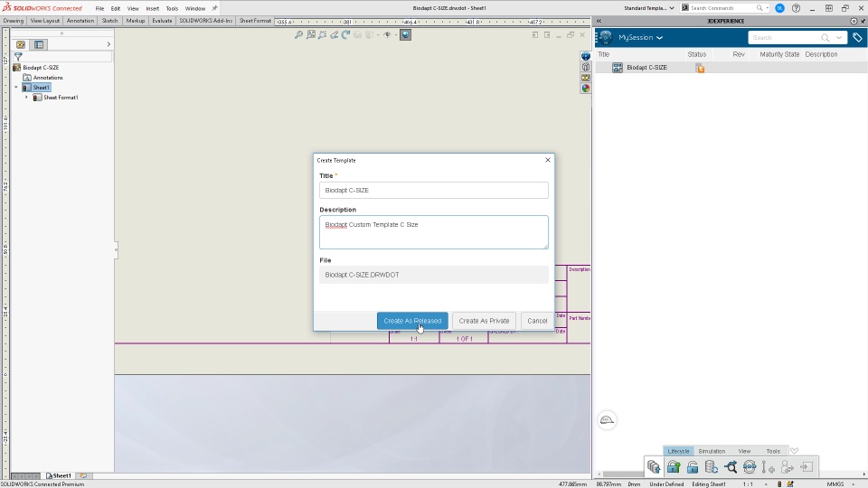Click the Reload from Server database icon
The height and width of the screenshot is (488, 868).
point(712,467)
